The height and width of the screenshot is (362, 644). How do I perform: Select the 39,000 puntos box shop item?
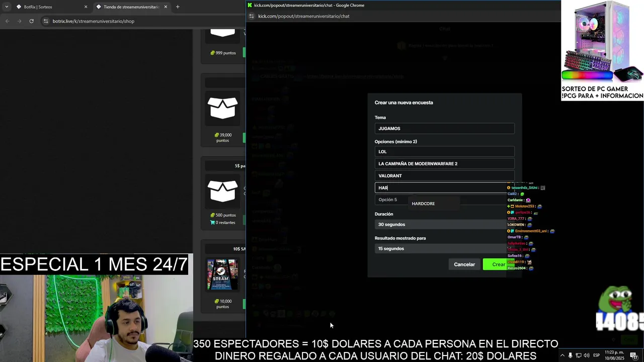pyautogui.click(x=223, y=107)
